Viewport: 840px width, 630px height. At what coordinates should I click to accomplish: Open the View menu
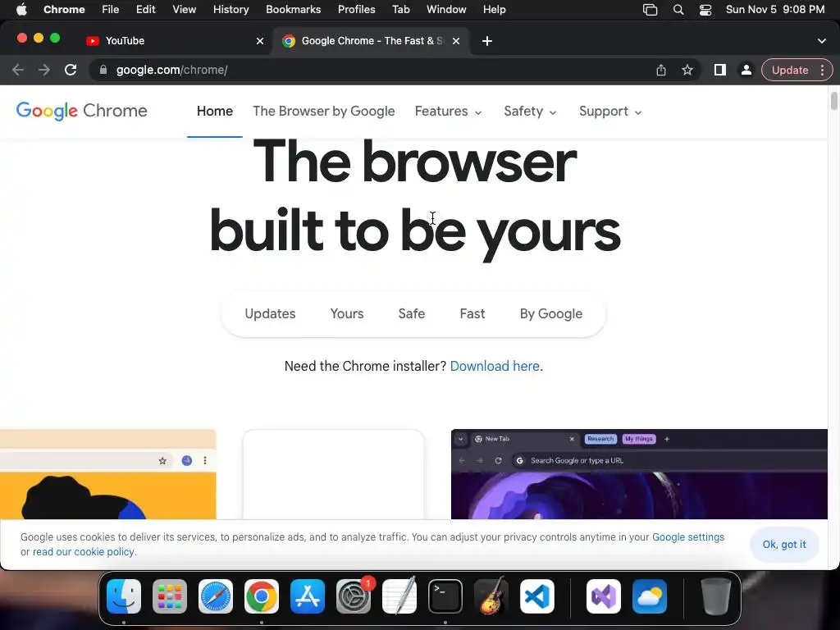pos(185,10)
